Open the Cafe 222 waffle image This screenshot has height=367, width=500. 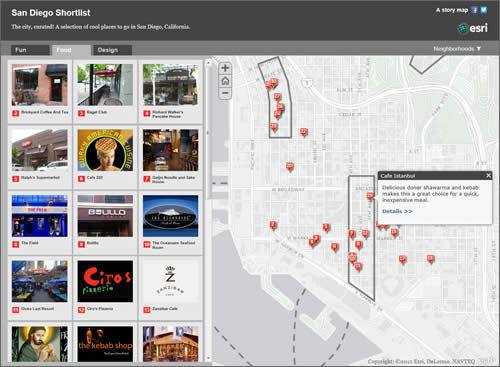105,150
